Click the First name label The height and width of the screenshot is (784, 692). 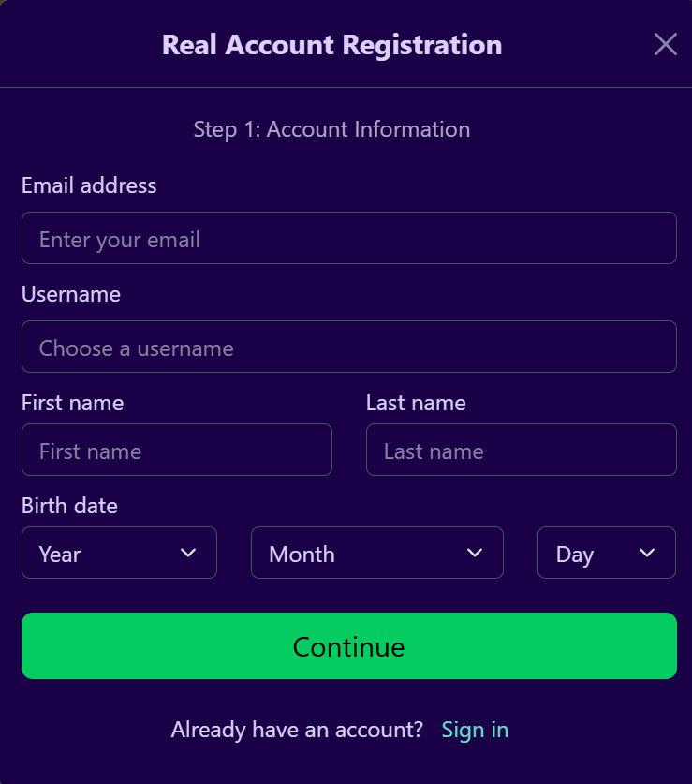pos(72,403)
